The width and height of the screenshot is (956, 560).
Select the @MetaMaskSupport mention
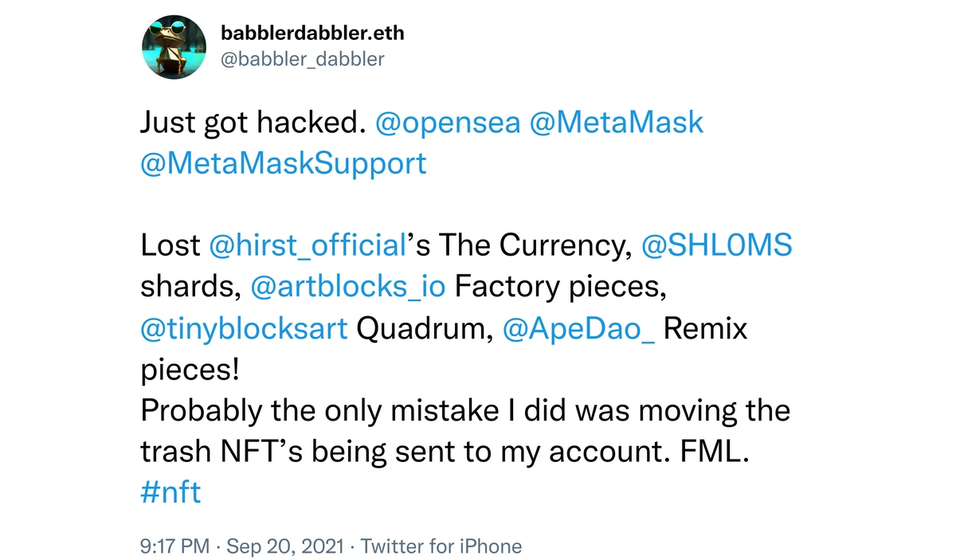(284, 163)
